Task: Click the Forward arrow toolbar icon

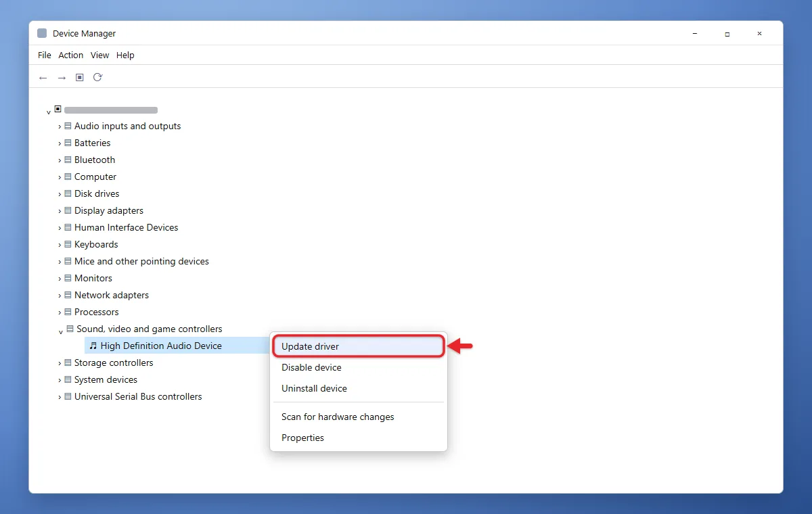Action: (62, 78)
